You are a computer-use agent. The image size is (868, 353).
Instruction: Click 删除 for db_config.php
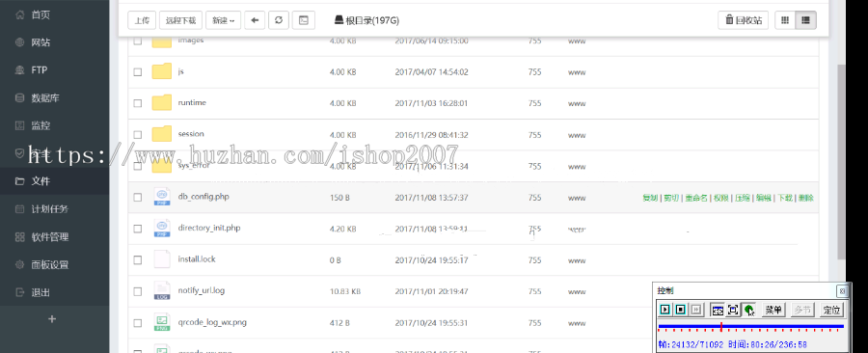pyautogui.click(x=806, y=198)
